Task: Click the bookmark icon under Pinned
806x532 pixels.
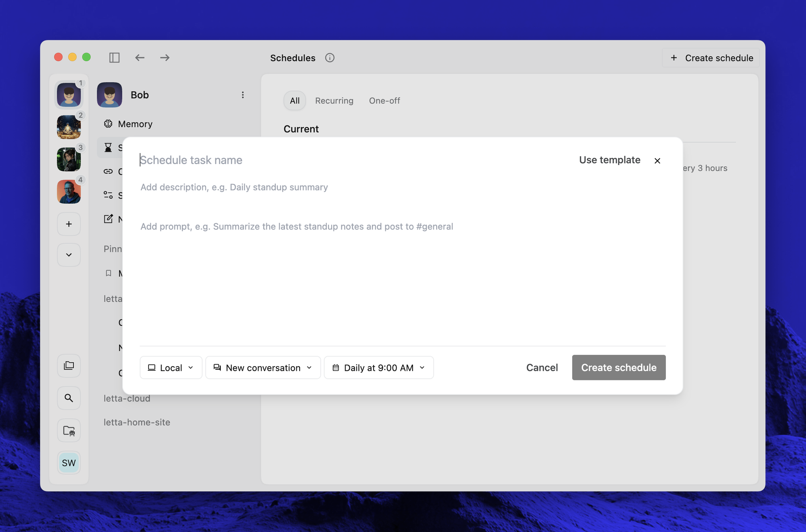Action: [x=108, y=273]
